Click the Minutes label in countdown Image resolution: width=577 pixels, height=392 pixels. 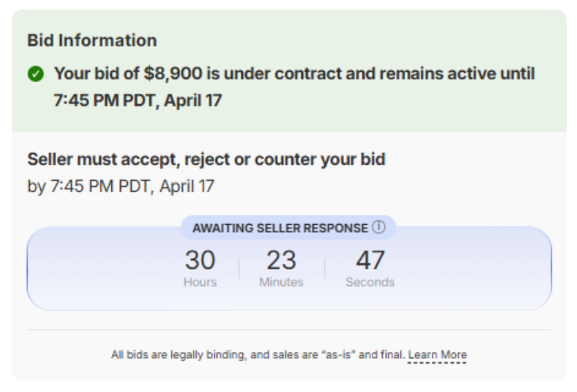coord(281,282)
